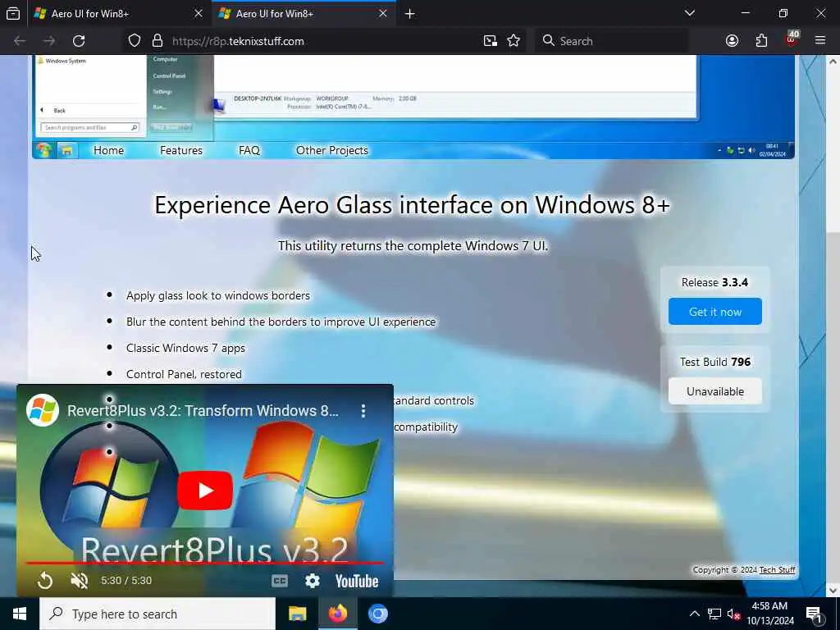Click the picture-in-picture icon in address bar
The width and height of the screenshot is (840, 630).
[x=491, y=41]
